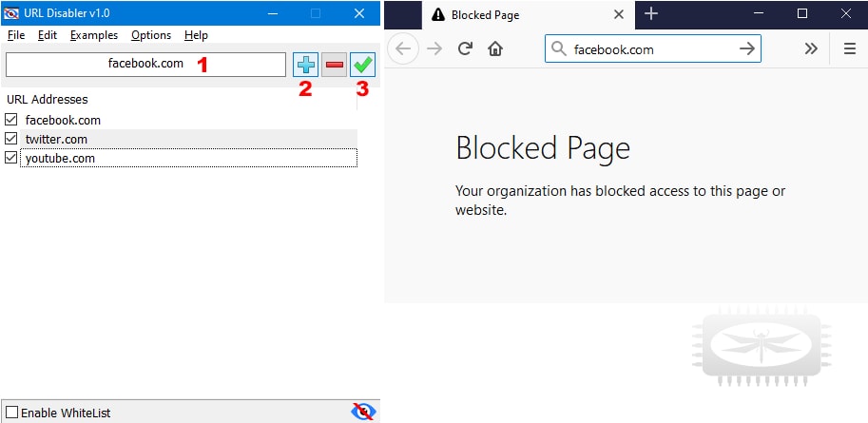This screenshot has width=868, height=423.
Task: Select the facebook.com list entry
Action: 189,120
